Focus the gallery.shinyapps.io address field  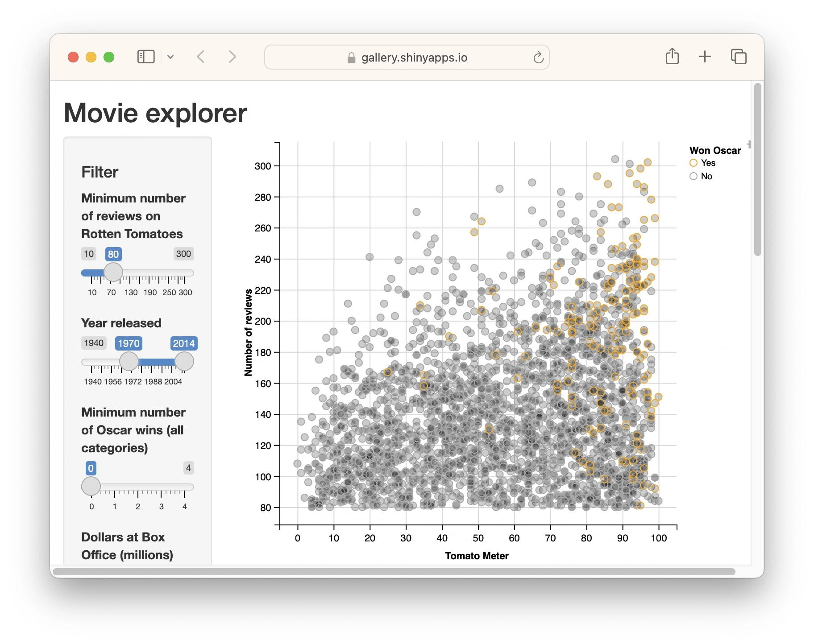(x=414, y=58)
